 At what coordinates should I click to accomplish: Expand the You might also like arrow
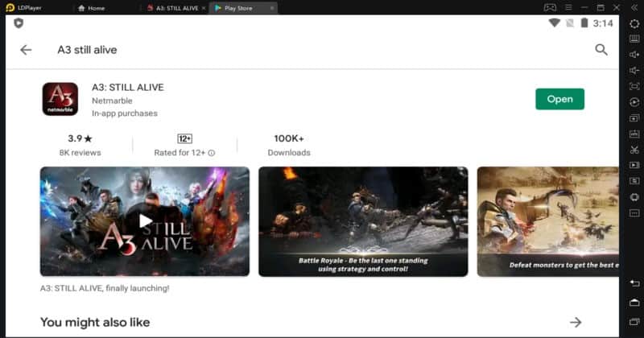click(x=576, y=323)
